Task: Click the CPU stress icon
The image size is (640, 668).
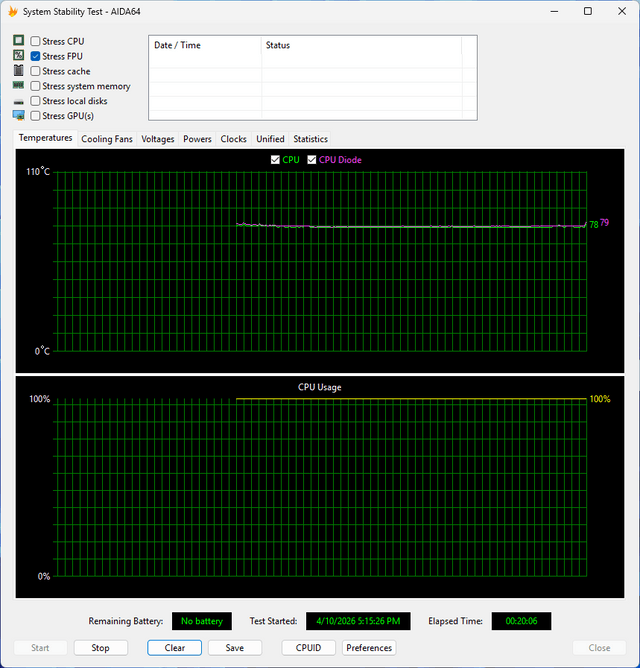Action: pyautogui.click(x=18, y=40)
